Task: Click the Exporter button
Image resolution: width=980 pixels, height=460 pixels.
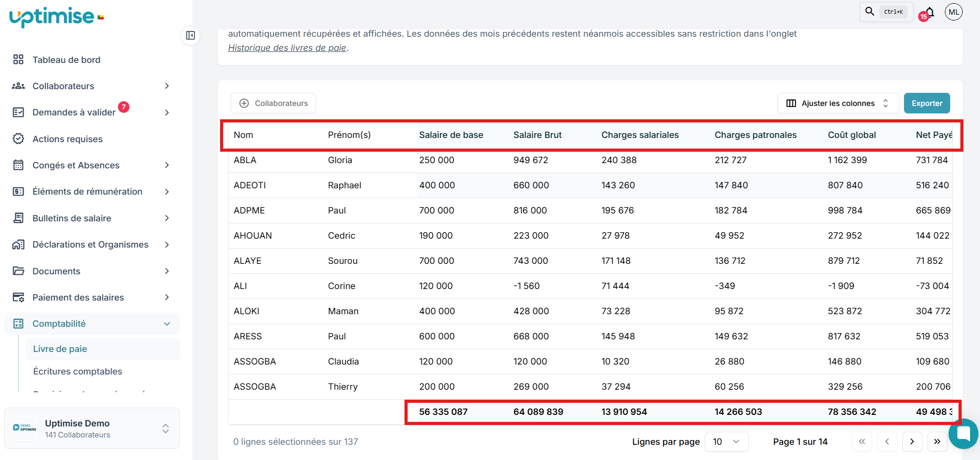Action: coord(927,103)
